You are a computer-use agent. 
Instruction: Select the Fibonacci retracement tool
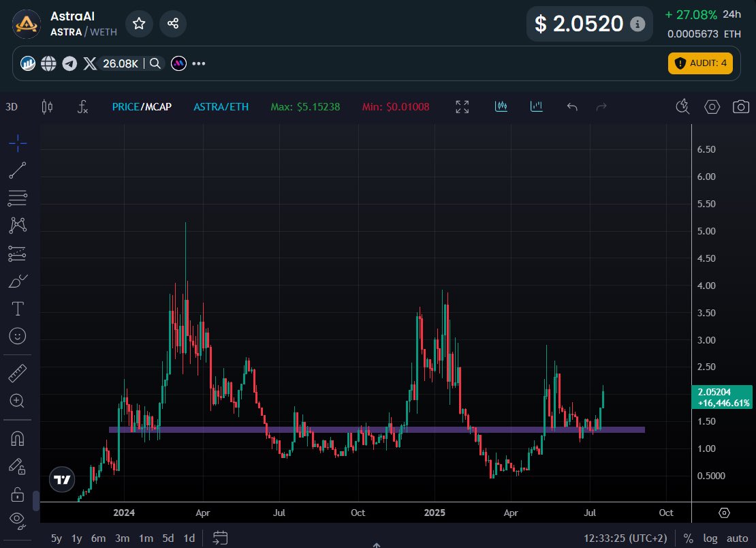click(x=17, y=198)
